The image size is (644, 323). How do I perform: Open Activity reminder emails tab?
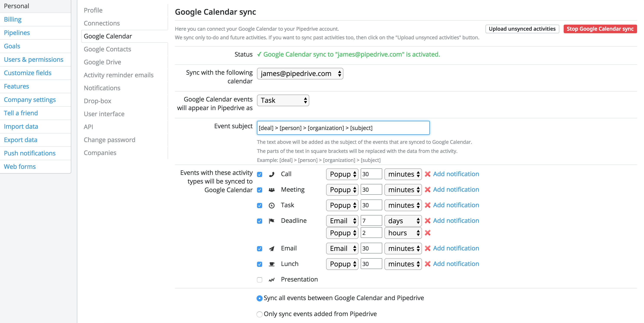pyautogui.click(x=119, y=75)
